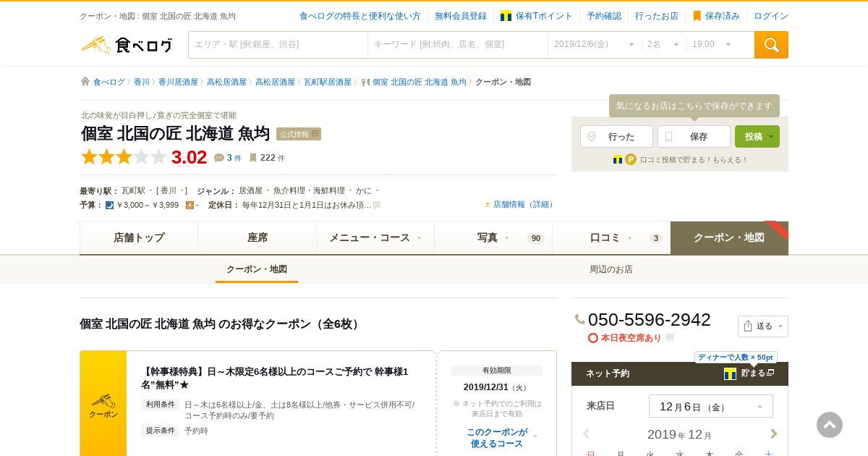
Task: Open the 投稿 post dropdown button
Action: [x=757, y=137]
